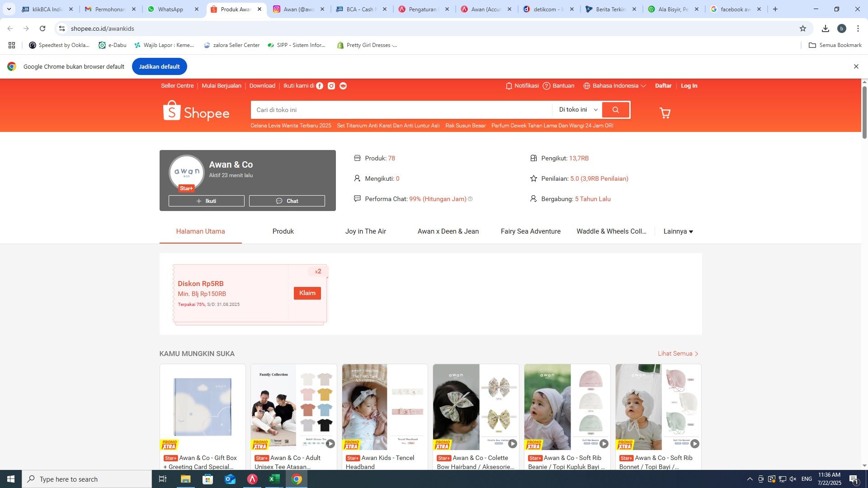Claim the Diskon Rp5RB voucher

tap(307, 293)
